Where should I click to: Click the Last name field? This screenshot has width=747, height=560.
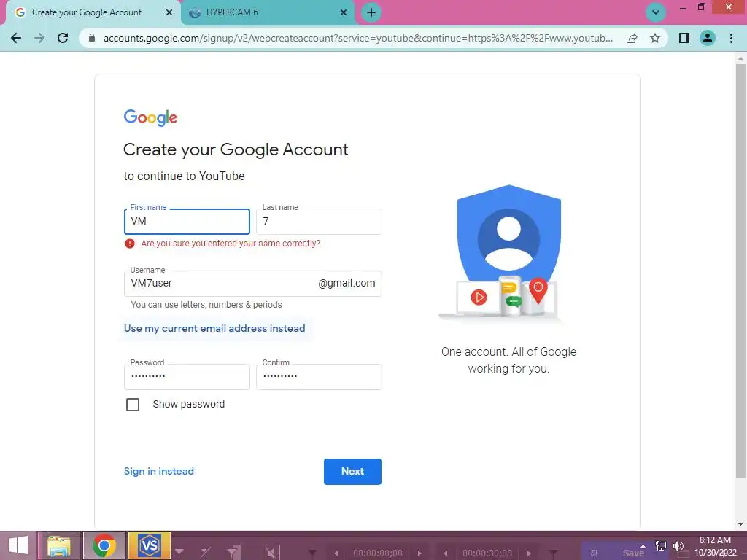coord(319,222)
